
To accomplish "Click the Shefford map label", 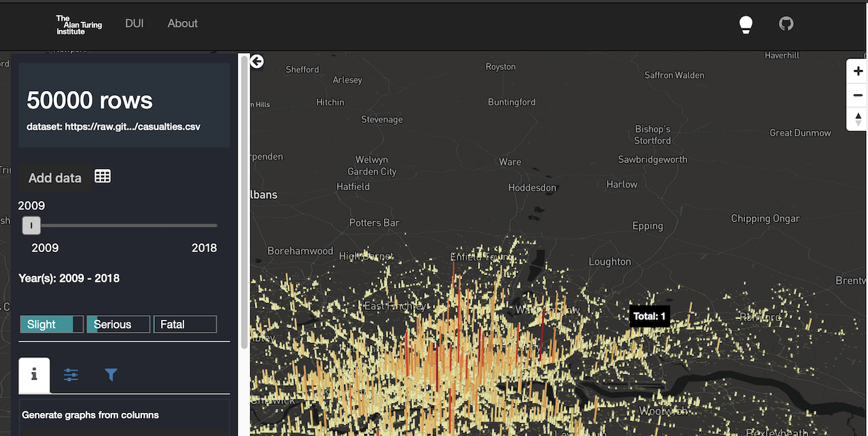I will [x=302, y=69].
